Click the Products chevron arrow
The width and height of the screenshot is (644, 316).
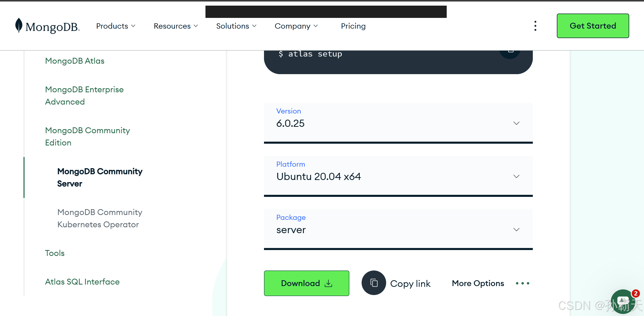(133, 26)
